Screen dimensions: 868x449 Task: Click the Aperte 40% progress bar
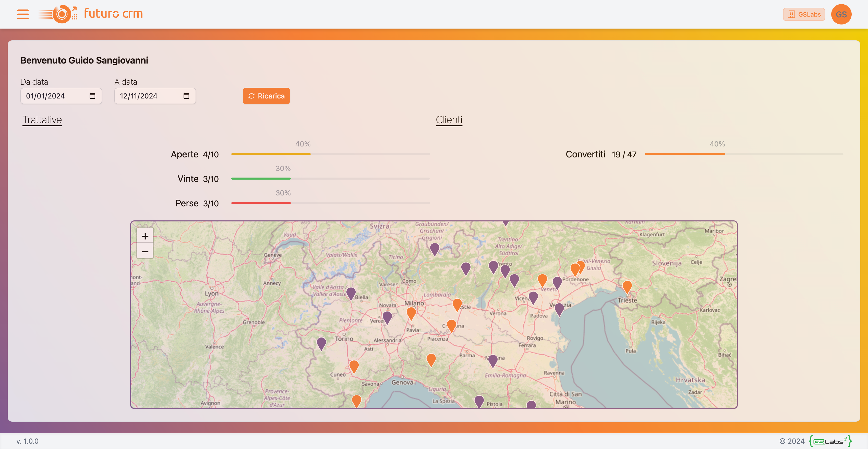pos(330,154)
